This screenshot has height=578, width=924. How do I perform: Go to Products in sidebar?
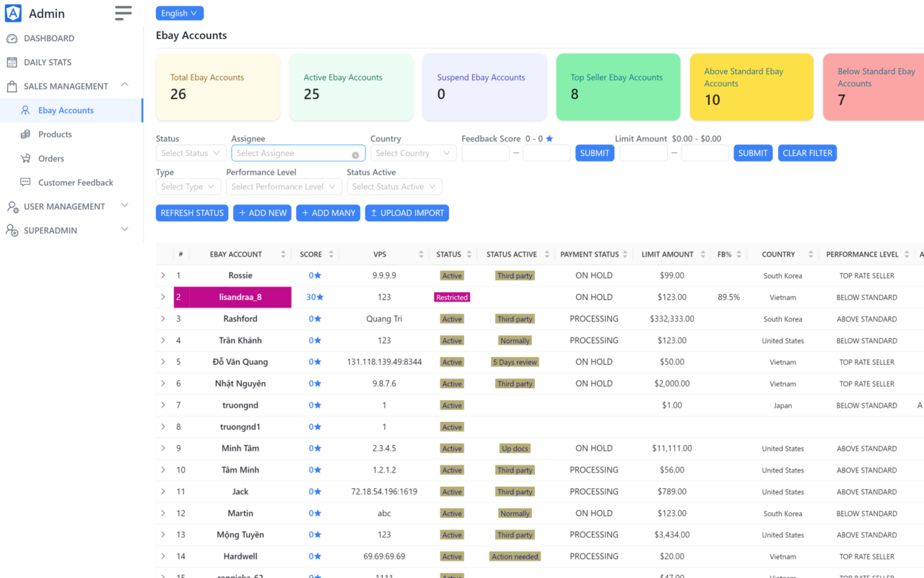(71, 134)
